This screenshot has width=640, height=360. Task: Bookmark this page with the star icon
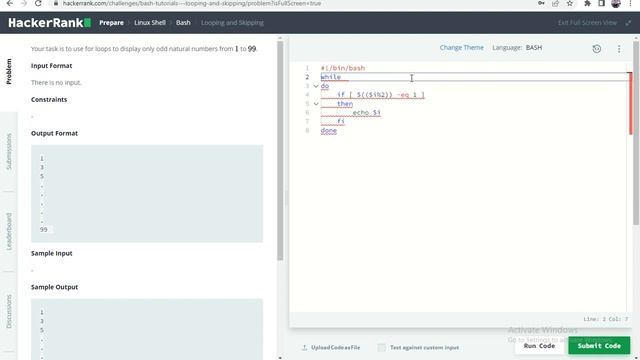[570, 3]
